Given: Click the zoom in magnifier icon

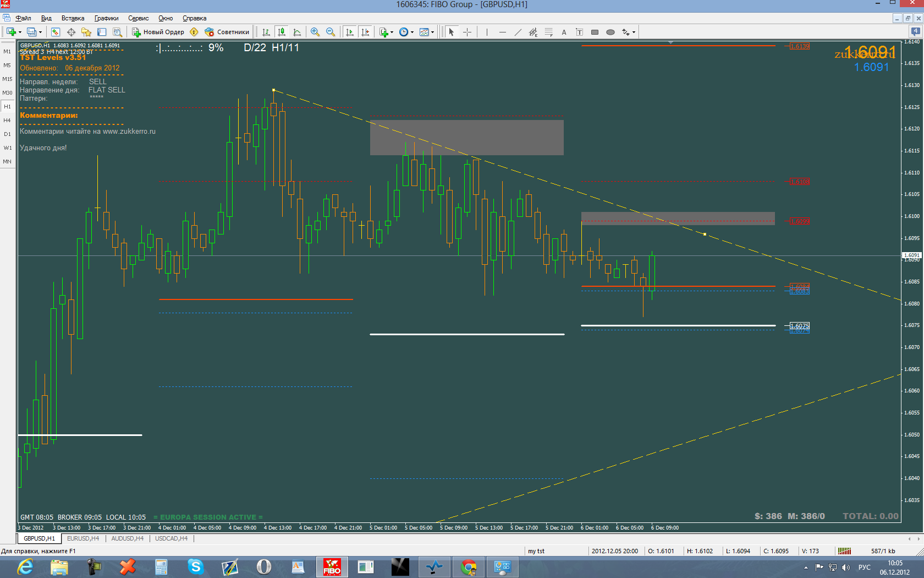Looking at the screenshot, I should tap(315, 32).
